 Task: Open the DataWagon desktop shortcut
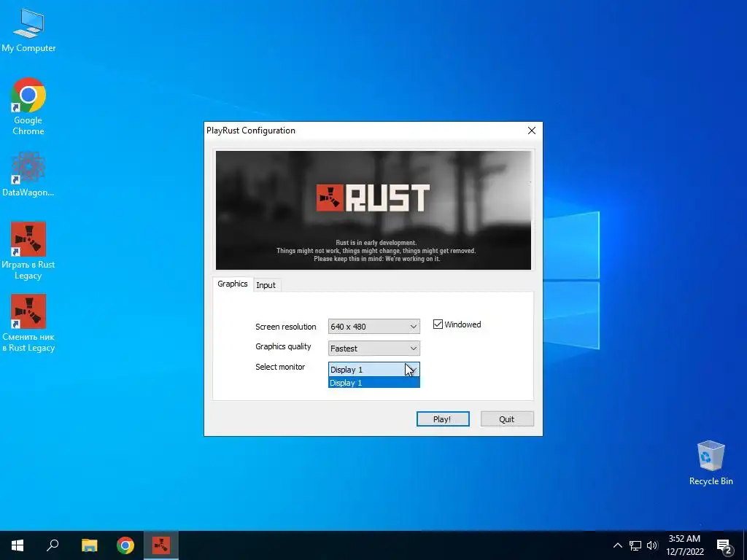click(28, 174)
